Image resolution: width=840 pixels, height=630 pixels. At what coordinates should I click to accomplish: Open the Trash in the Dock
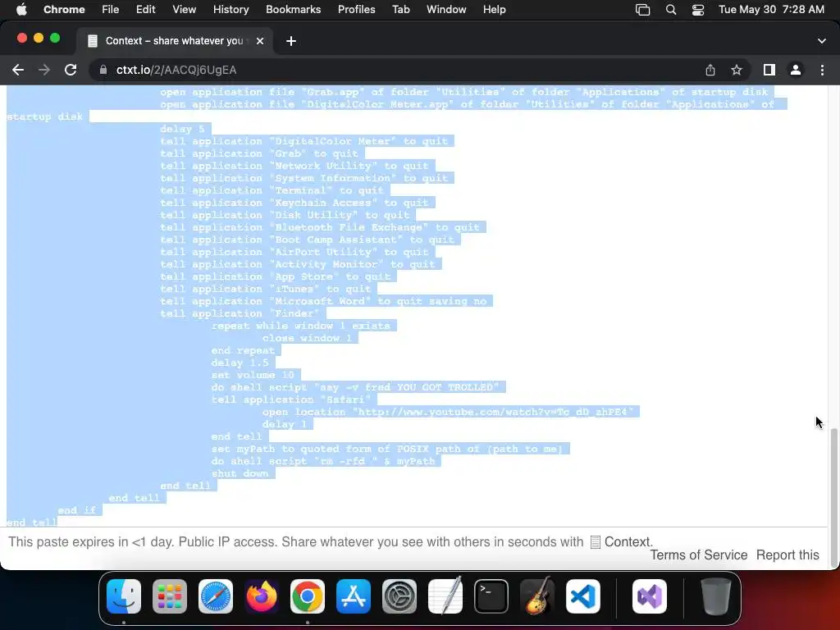pyautogui.click(x=715, y=596)
